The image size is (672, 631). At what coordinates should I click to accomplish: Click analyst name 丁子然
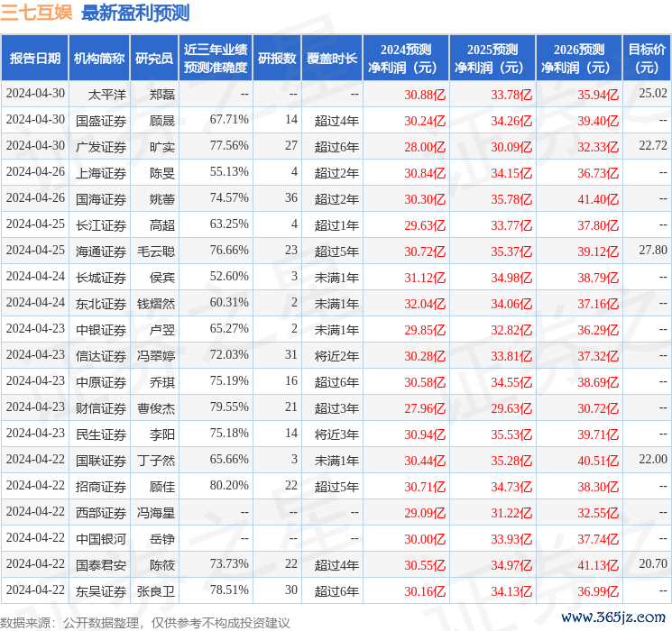tap(156, 461)
